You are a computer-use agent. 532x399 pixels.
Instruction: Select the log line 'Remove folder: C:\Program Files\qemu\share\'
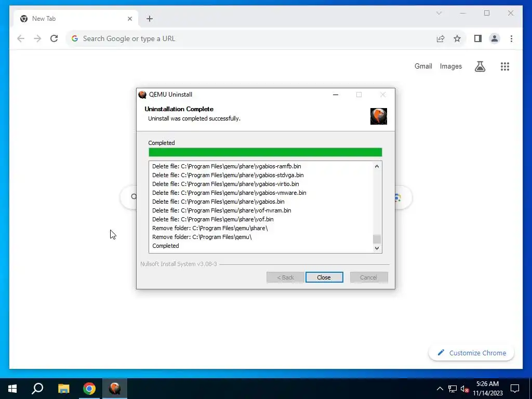pyautogui.click(x=210, y=228)
